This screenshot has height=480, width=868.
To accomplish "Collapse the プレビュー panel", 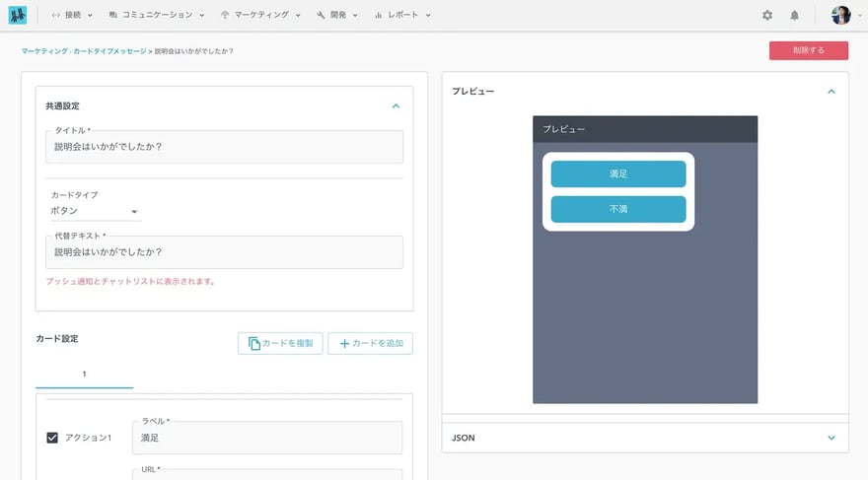I will (831, 91).
